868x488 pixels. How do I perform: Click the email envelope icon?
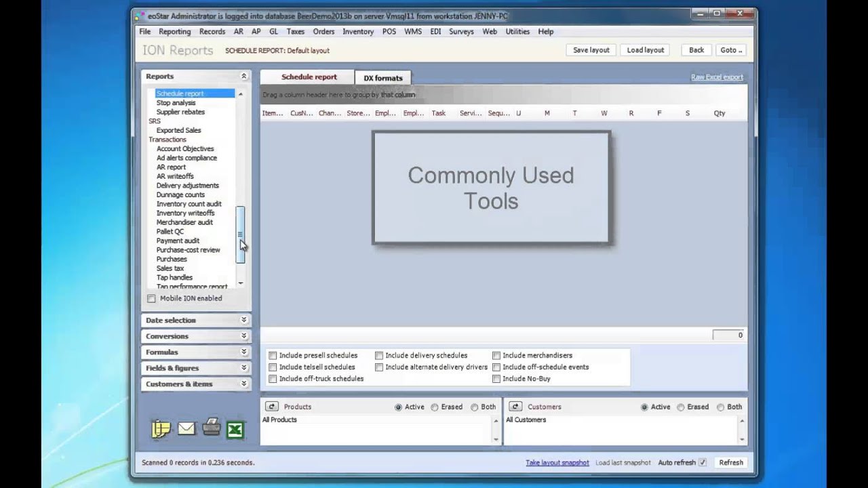click(186, 429)
